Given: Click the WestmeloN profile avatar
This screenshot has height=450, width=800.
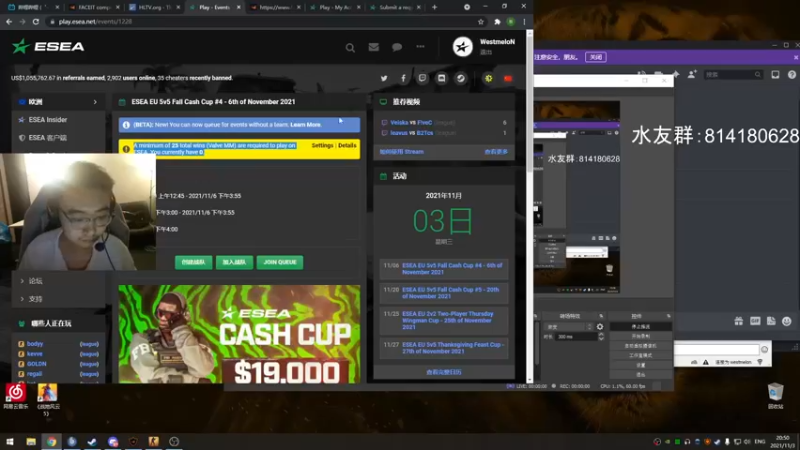Looking at the screenshot, I should point(462,47).
